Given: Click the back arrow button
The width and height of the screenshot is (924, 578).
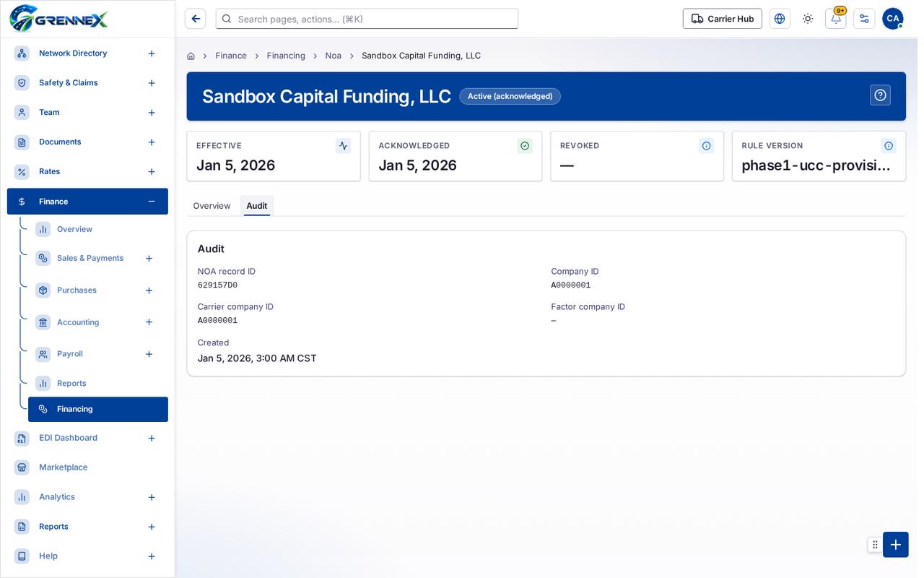Looking at the screenshot, I should 195,19.
